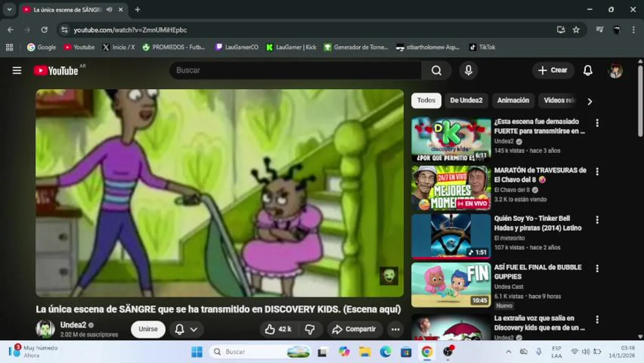
Task: Open the media control icon in Chrome toolbar
Action: click(x=599, y=30)
